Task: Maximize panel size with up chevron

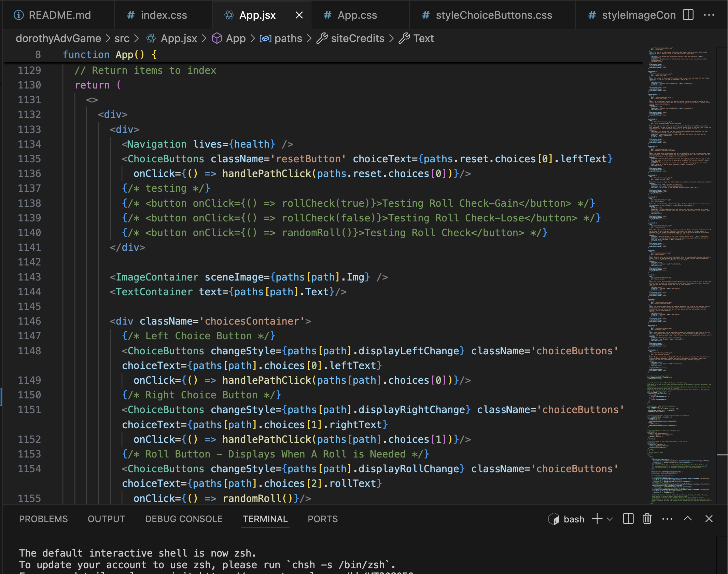Action: [688, 519]
